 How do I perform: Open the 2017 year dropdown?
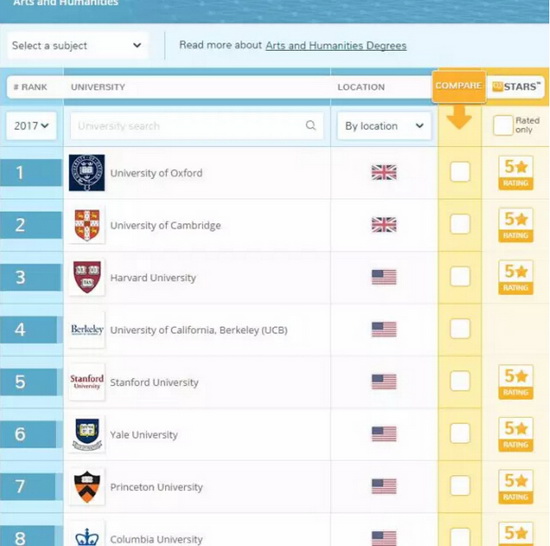click(31, 126)
